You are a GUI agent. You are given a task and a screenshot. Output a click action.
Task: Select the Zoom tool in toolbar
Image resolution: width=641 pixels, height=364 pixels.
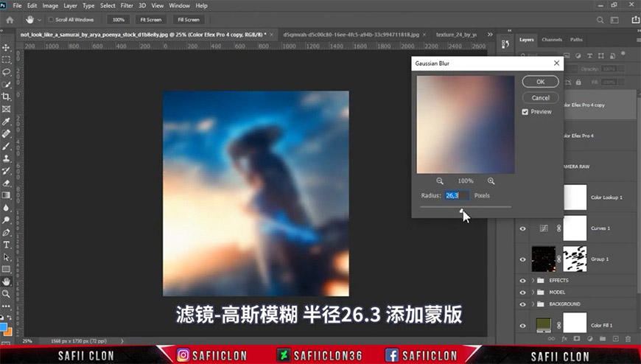pos(6,294)
